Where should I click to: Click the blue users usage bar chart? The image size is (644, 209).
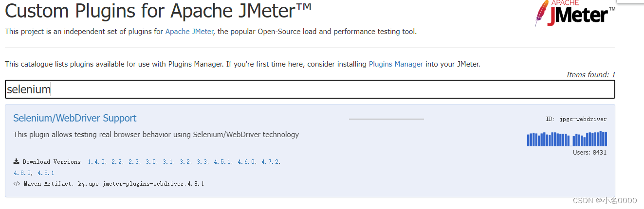point(567,139)
